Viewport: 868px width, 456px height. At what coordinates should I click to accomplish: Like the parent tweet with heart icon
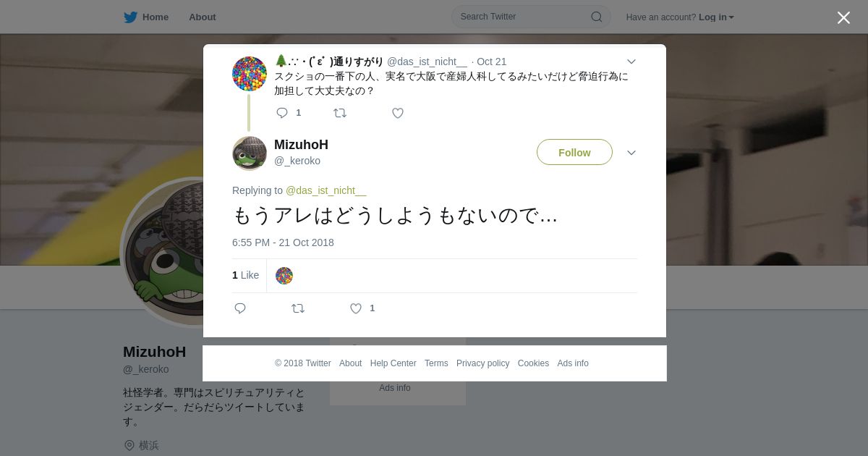(398, 113)
